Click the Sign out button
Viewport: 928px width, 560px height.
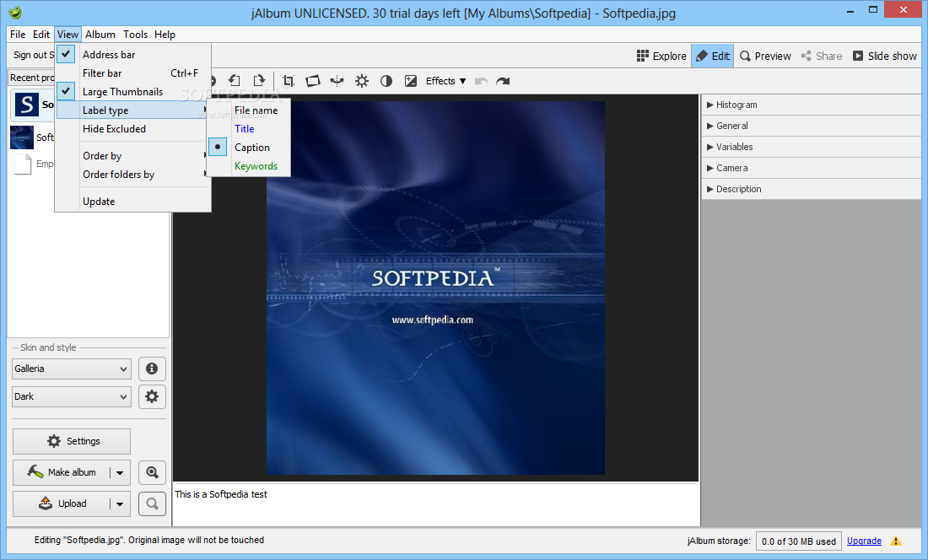tap(33, 55)
